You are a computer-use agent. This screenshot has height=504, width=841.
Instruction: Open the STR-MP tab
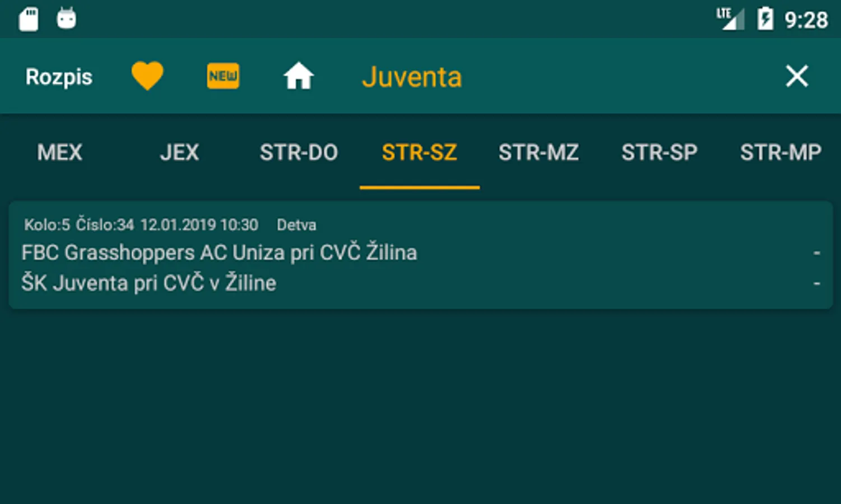click(x=780, y=152)
